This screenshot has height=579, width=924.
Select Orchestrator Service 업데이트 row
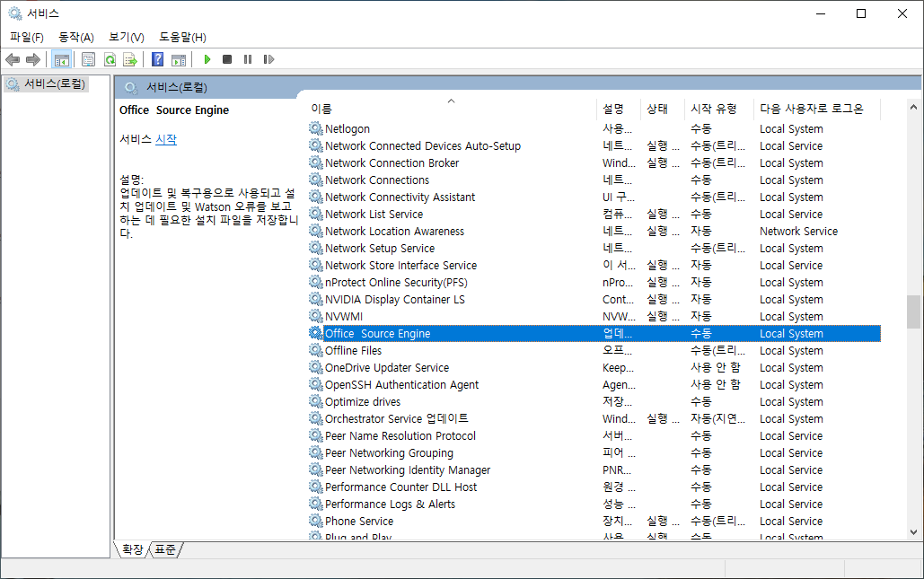coord(594,419)
